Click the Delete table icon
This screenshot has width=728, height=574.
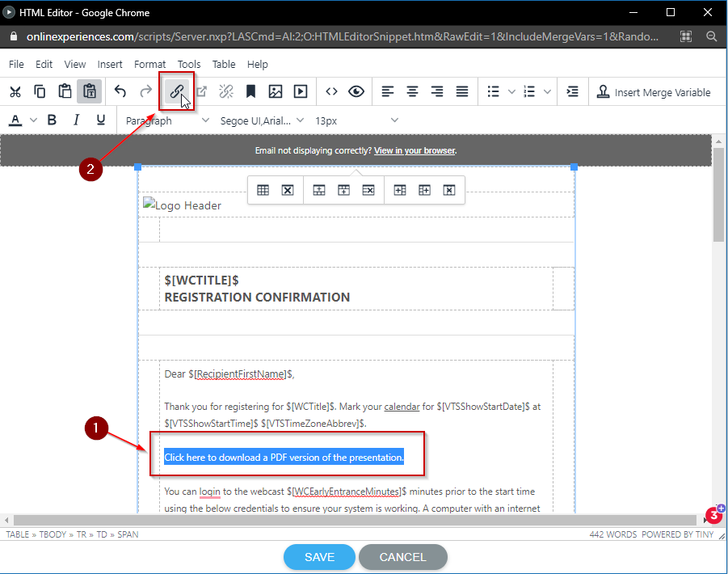(x=288, y=190)
